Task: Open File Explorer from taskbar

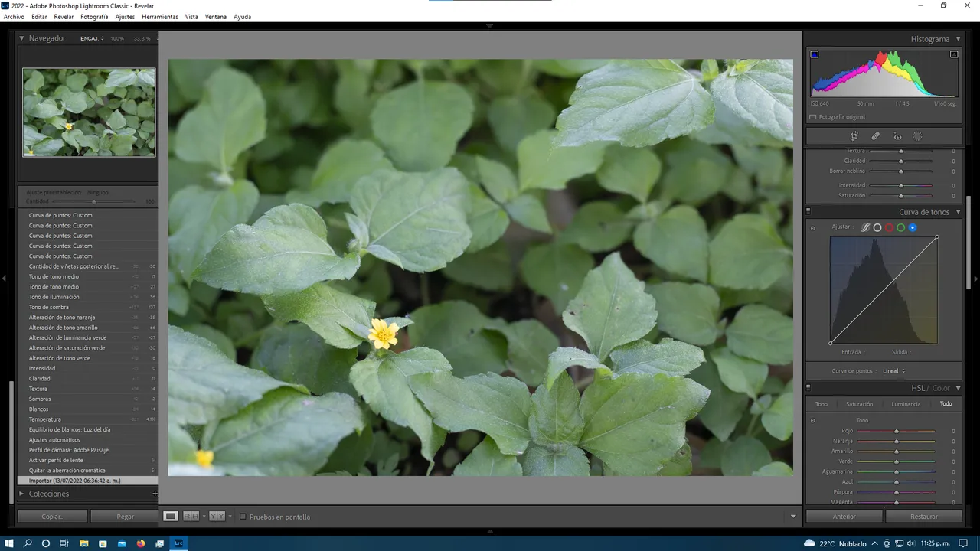Action: [84, 543]
